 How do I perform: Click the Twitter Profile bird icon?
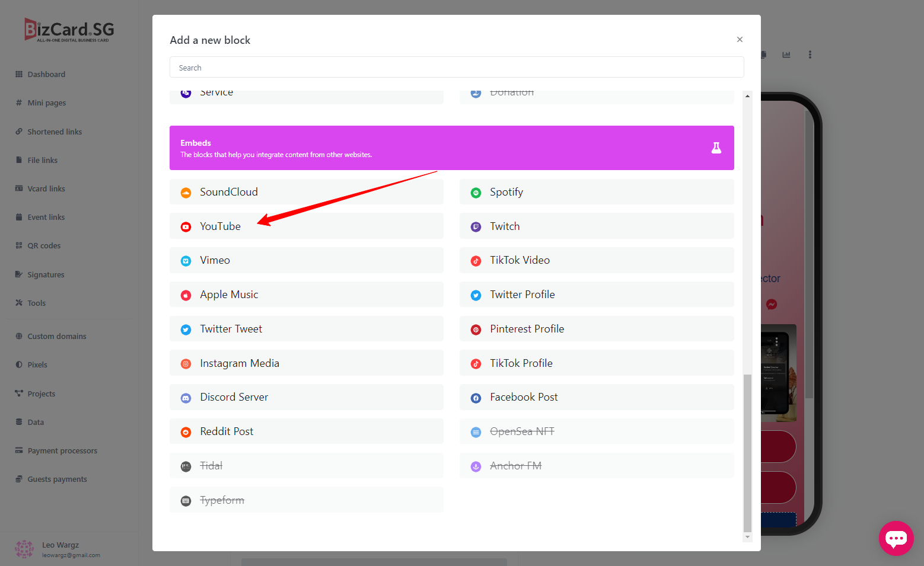click(x=476, y=295)
